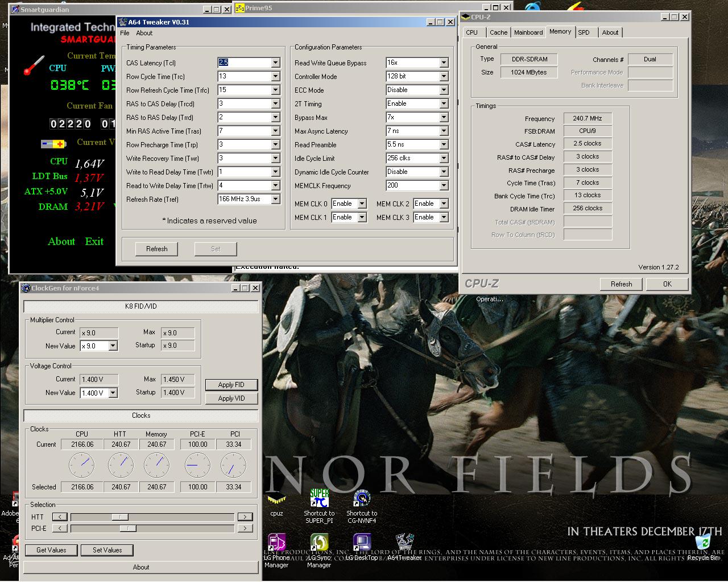The image size is (728, 582).
Task: Click About link in Smartguardian
Action: tap(61, 242)
